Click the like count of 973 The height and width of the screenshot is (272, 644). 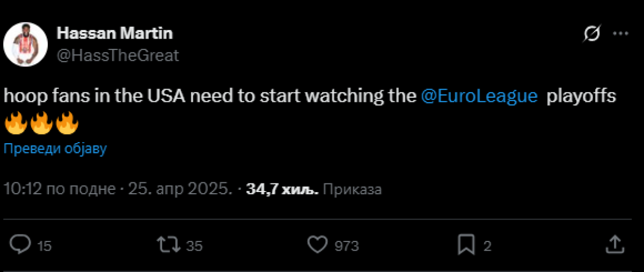click(347, 246)
